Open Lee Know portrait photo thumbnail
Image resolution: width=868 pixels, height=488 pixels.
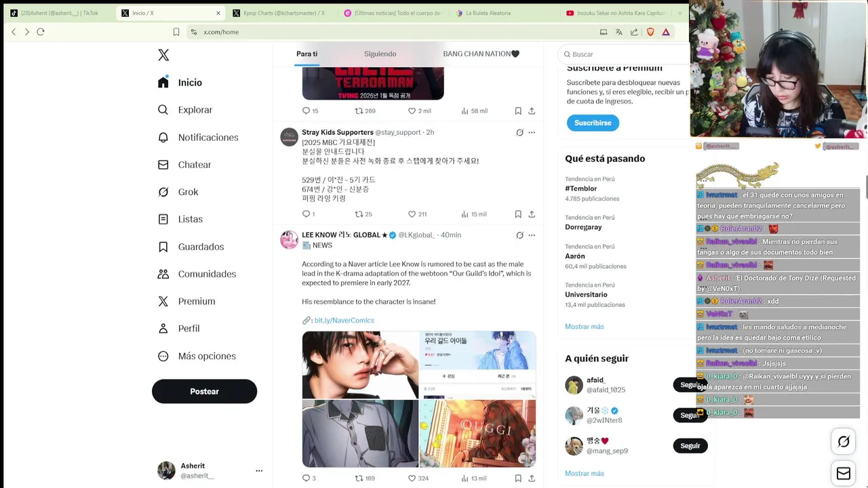click(x=360, y=365)
